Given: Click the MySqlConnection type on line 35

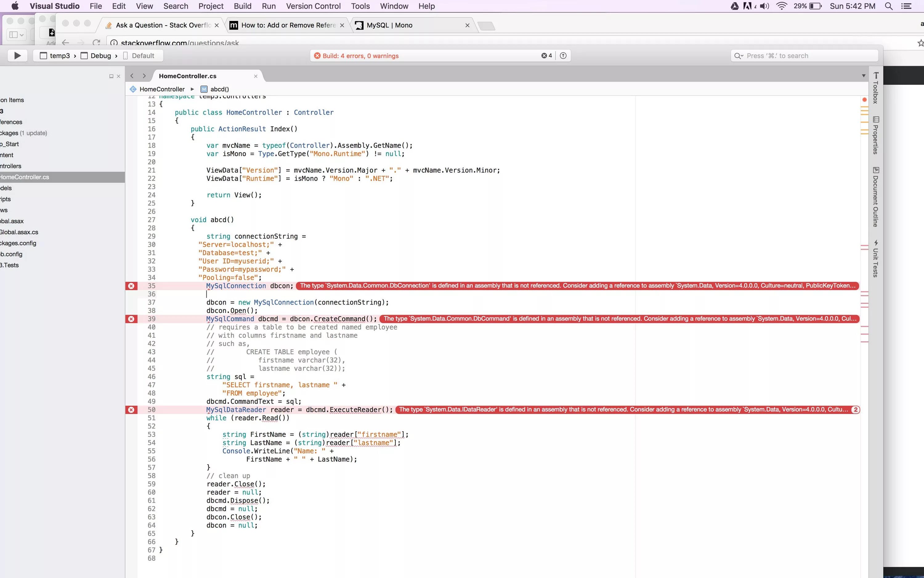Looking at the screenshot, I should pyautogui.click(x=236, y=285).
